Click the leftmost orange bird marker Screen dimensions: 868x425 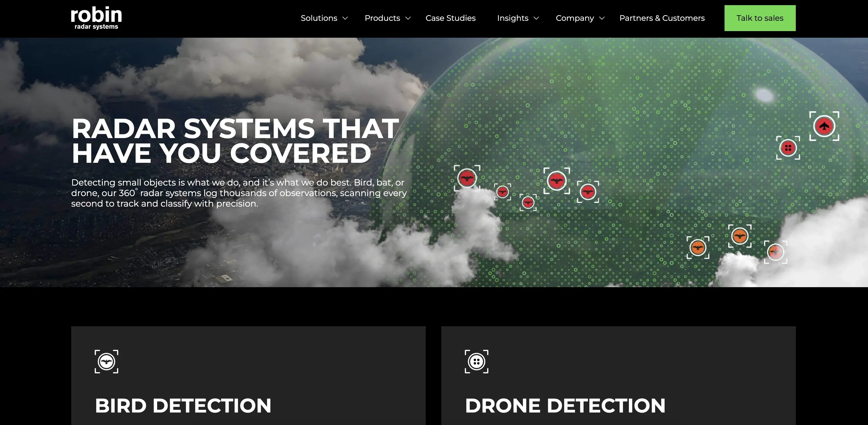[698, 248]
